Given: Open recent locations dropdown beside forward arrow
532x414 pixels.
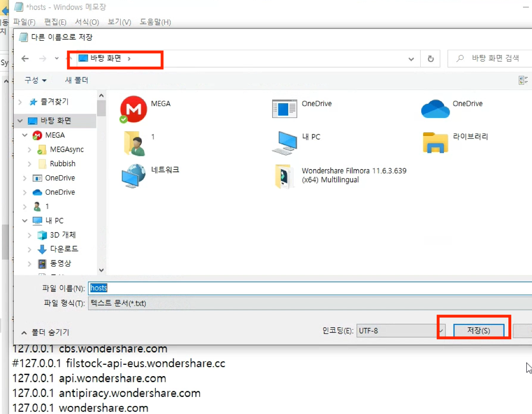Looking at the screenshot, I should pyautogui.click(x=57, y=58).
